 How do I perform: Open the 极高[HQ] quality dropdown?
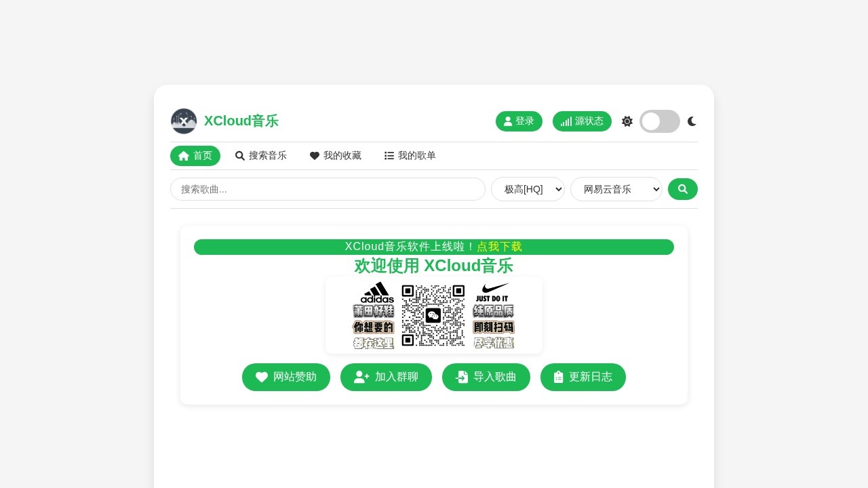528,189
